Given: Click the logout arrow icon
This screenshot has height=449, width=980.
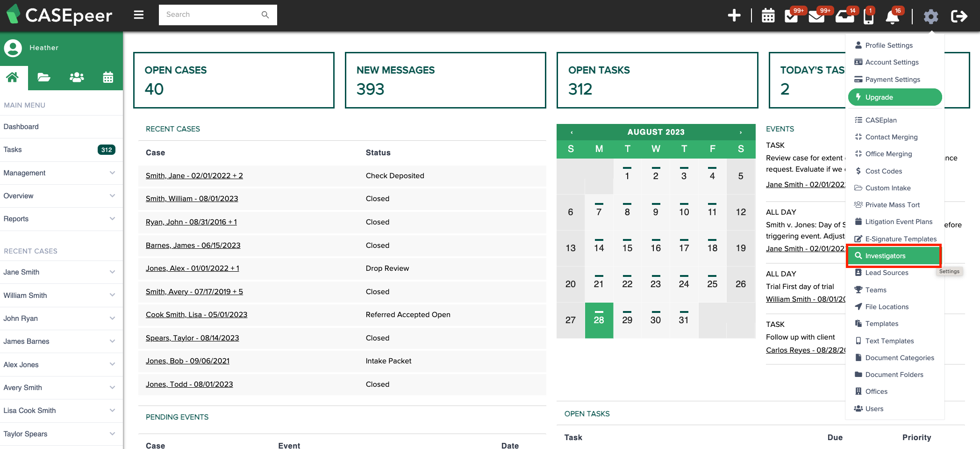Looking at the screenshot, I should pos(959,16).
